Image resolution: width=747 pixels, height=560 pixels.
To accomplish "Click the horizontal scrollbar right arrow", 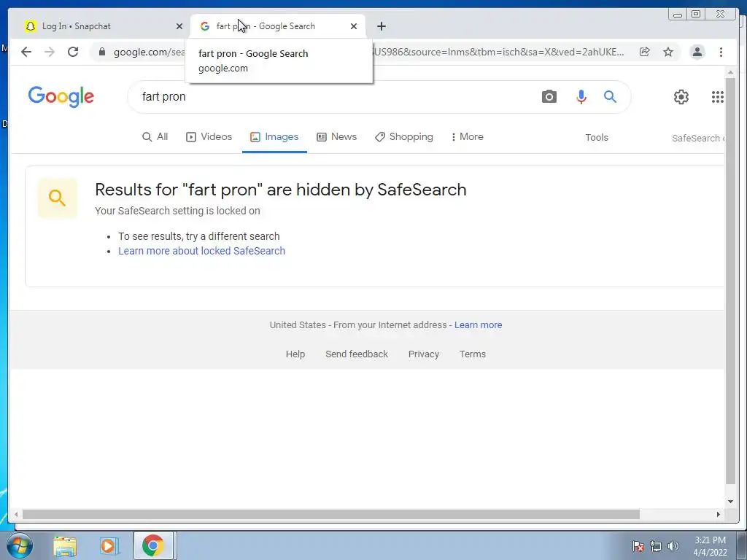I will [x=719, y=514].
